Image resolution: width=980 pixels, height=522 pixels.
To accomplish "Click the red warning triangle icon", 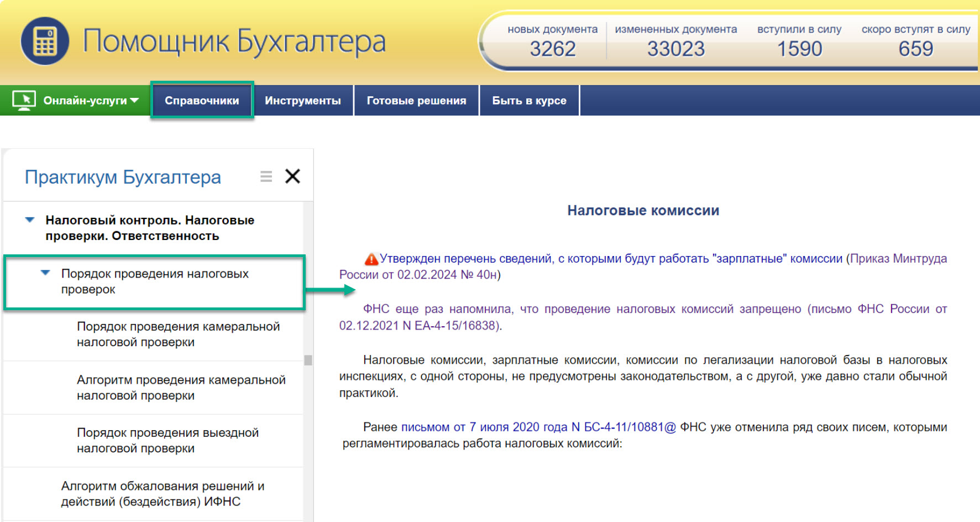I will click(x=371, y=259).
